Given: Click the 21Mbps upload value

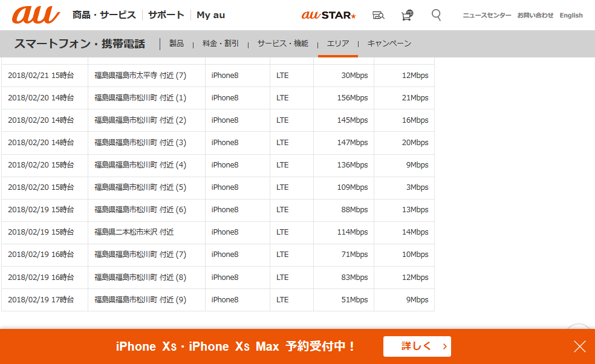Looking at the screenshot, I should pyautogui.click(x=415, y=97).
